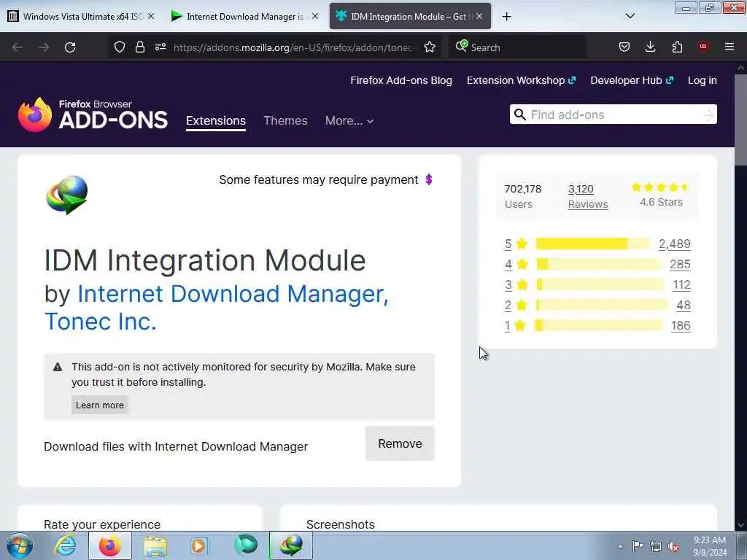747x560 pixels.
Task: Open the 285 four-star review count
Action: click(681, 264)
